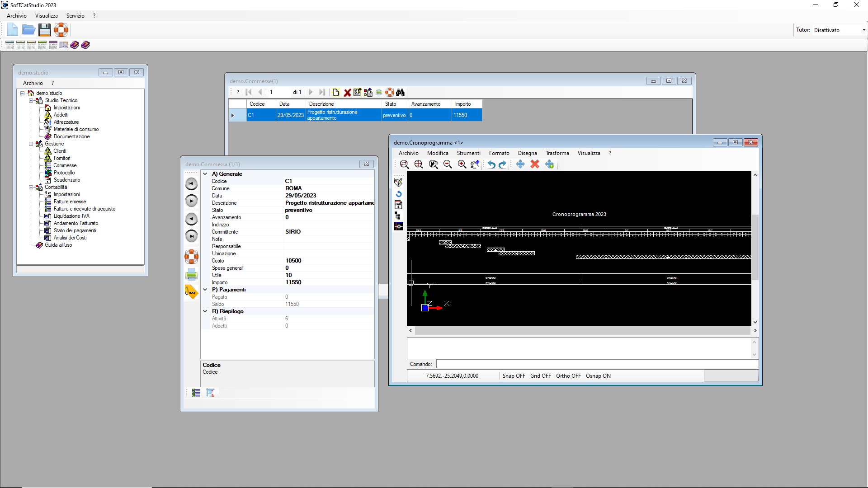Open the Servizio menu

point(75,16)
